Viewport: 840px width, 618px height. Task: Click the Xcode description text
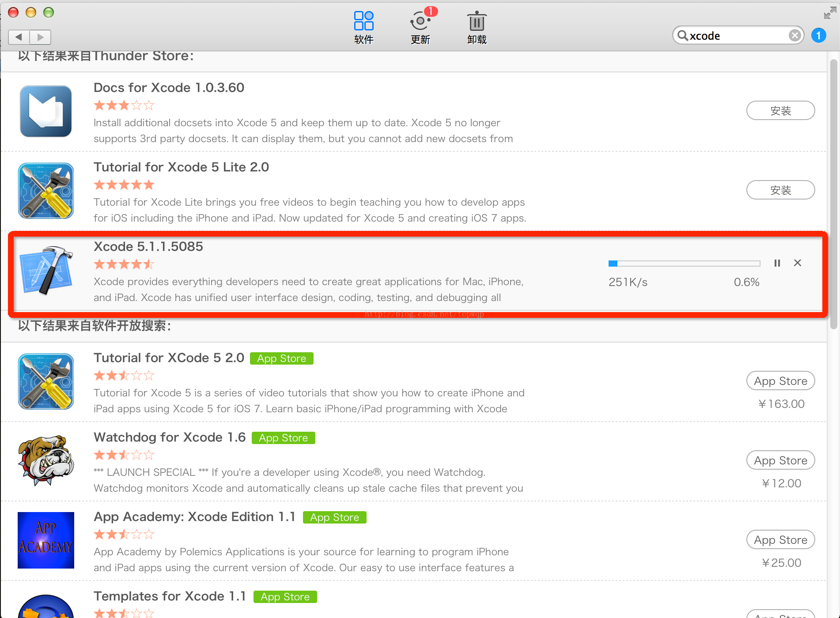(x=308, y=290)
